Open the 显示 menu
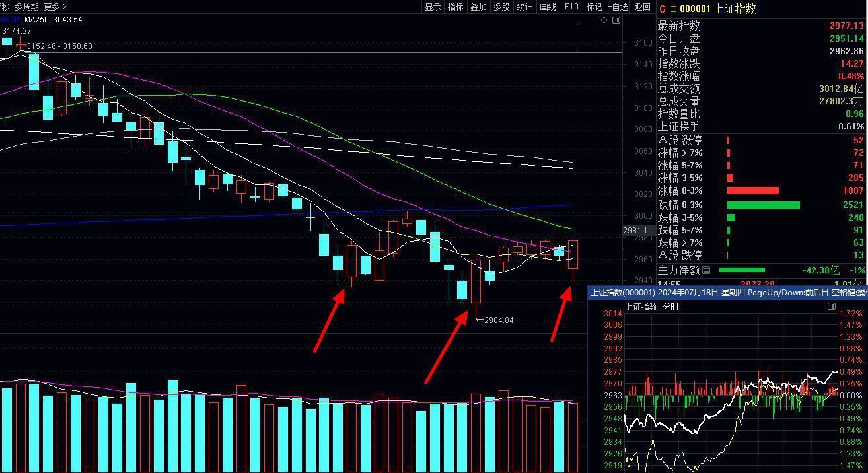Screen dimensions: 868x473 [433, 7]
